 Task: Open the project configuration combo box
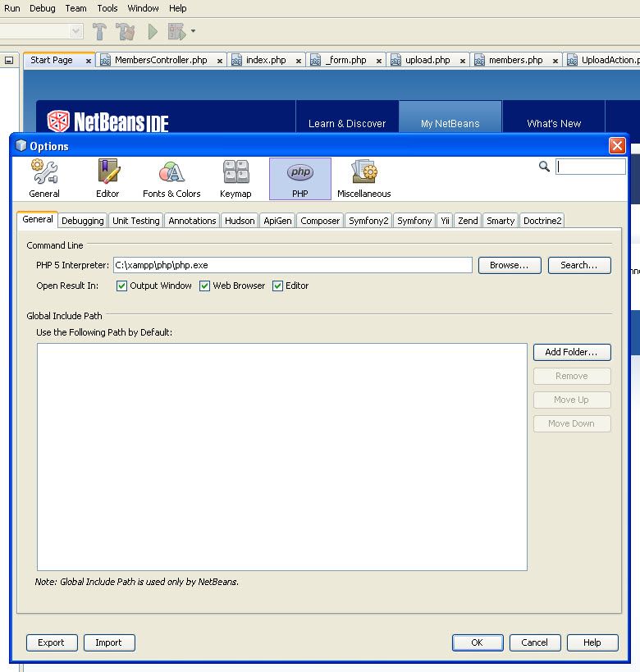pos(41,31)
